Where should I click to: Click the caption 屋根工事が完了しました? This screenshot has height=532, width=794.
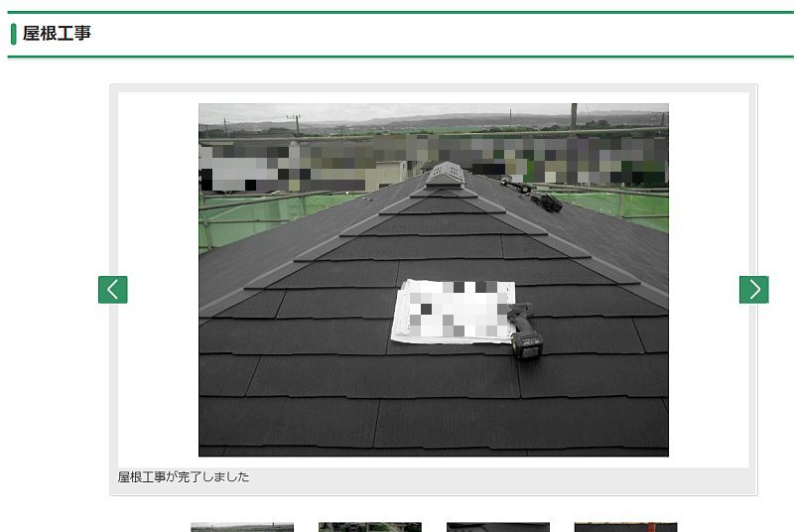click(x=184, y=476)
